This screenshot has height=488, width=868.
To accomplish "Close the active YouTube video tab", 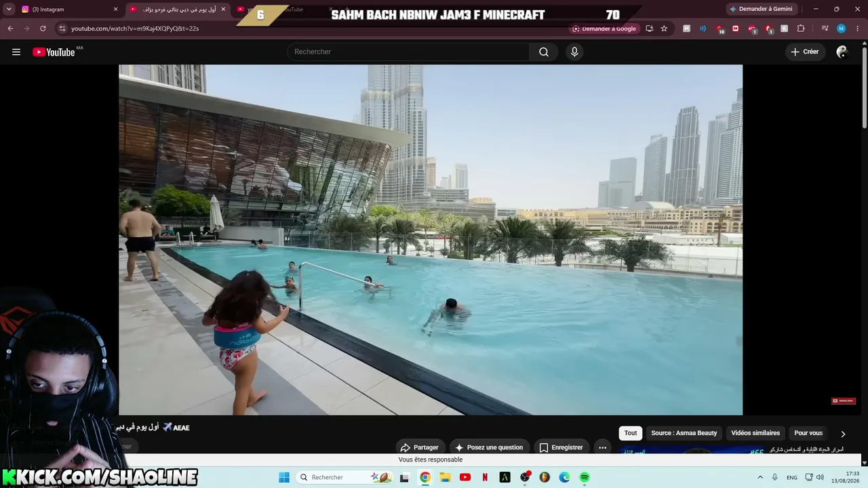I will [222, 9].
